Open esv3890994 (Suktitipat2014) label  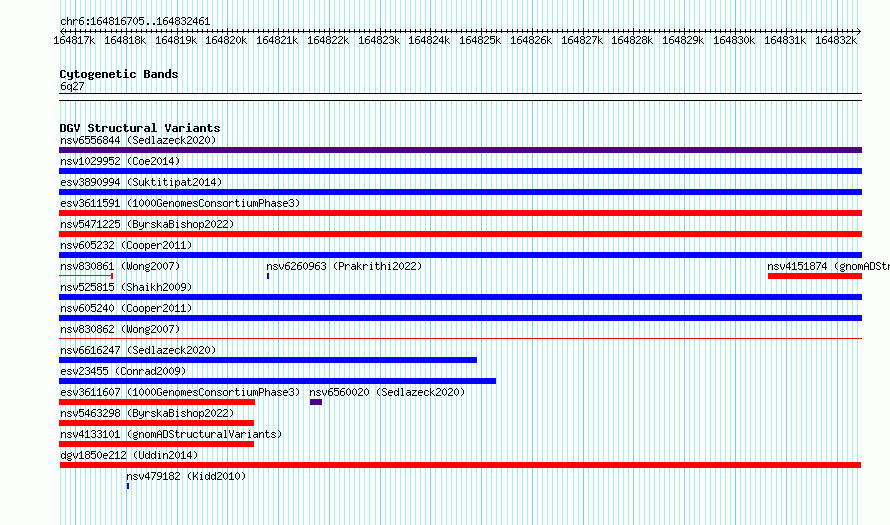pyautogui.click(x=141, y=182)
